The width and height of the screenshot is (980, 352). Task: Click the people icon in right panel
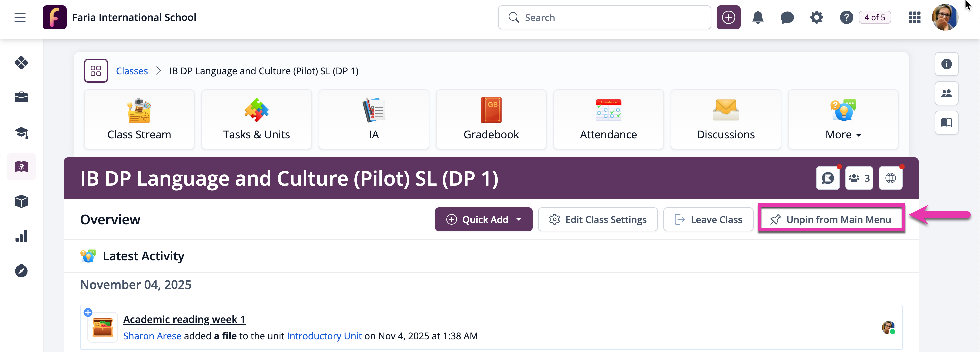[x=946, y=93]
